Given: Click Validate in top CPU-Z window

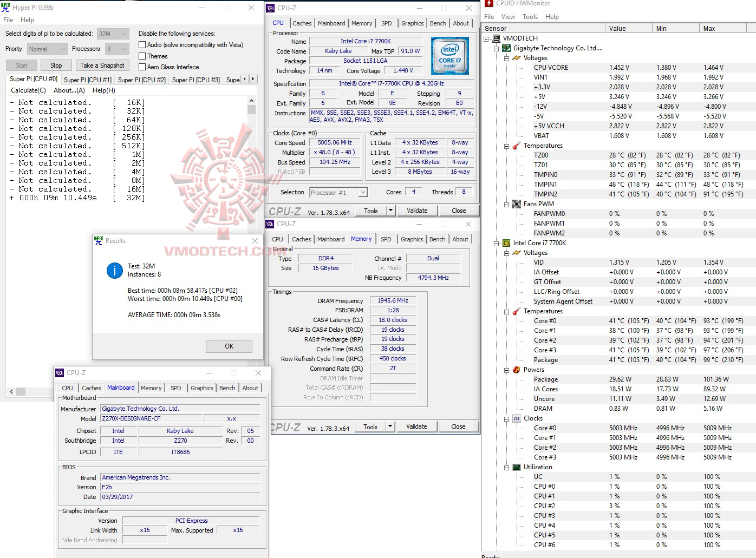Looking at the screenshot, I should coord(417,211).
